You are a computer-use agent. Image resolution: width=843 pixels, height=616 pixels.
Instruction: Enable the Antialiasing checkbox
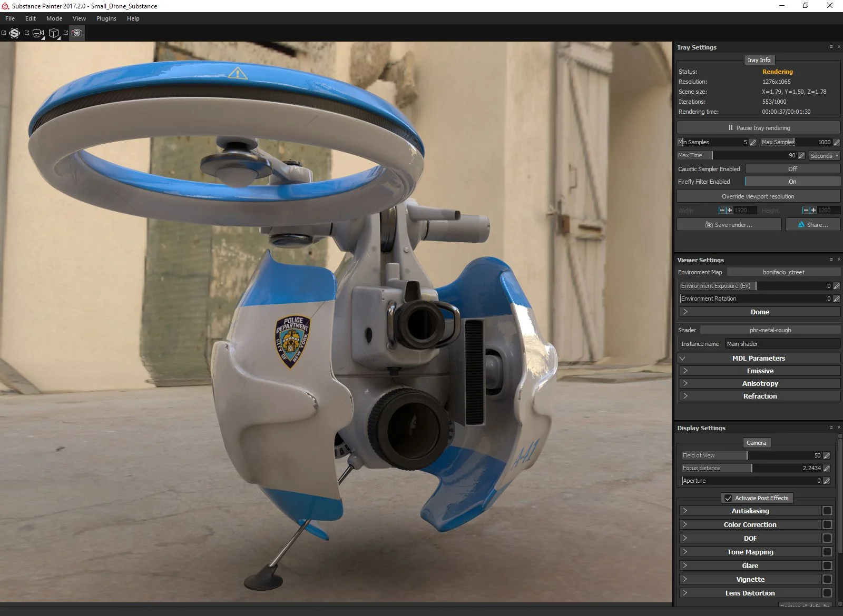pyautogui.click(x=827, y=511)
